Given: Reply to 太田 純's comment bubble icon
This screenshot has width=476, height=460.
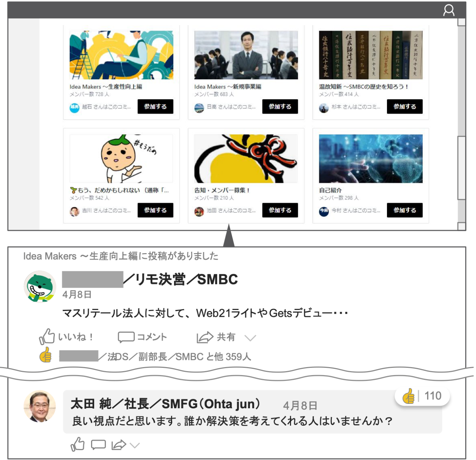Looking at the screenshot, I should (x=98, y=445).
